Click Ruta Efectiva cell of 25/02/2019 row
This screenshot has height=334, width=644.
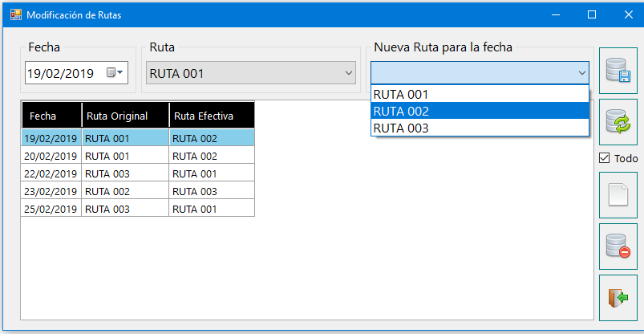212,210
